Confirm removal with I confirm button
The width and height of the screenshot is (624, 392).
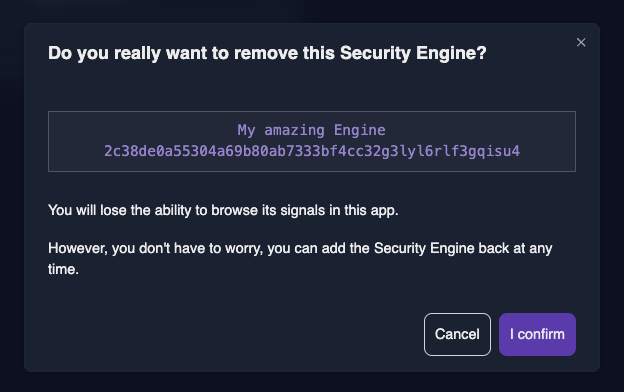537,334
